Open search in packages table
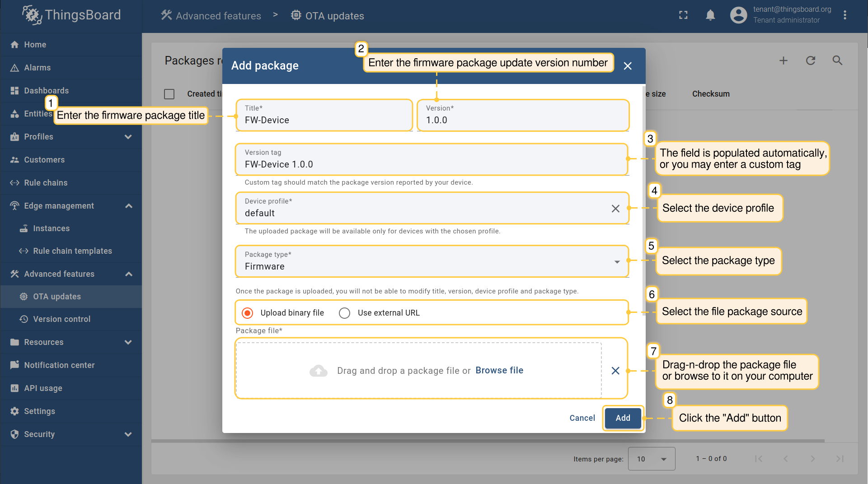Screen dimensions: 868x484 click(x=837, y=60)
